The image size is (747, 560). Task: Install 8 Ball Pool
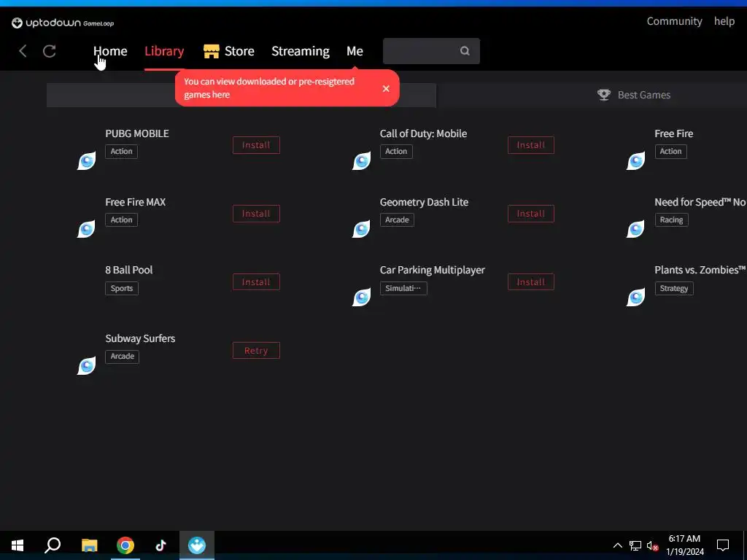point(256,282)
